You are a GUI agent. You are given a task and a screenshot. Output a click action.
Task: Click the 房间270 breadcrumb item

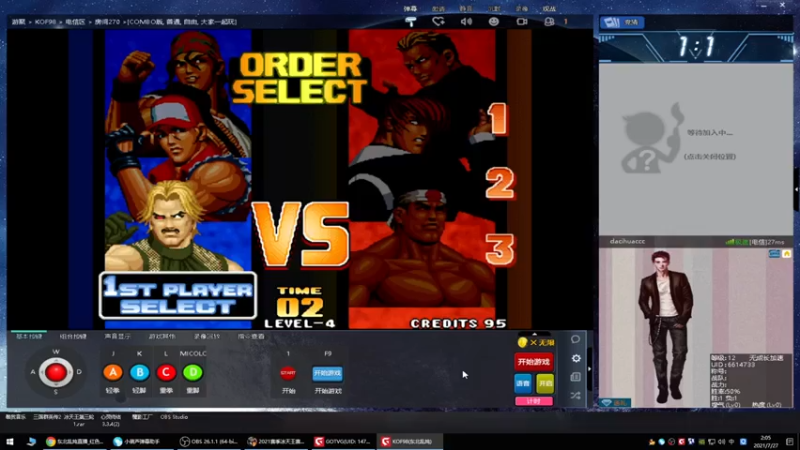[107, 22]
